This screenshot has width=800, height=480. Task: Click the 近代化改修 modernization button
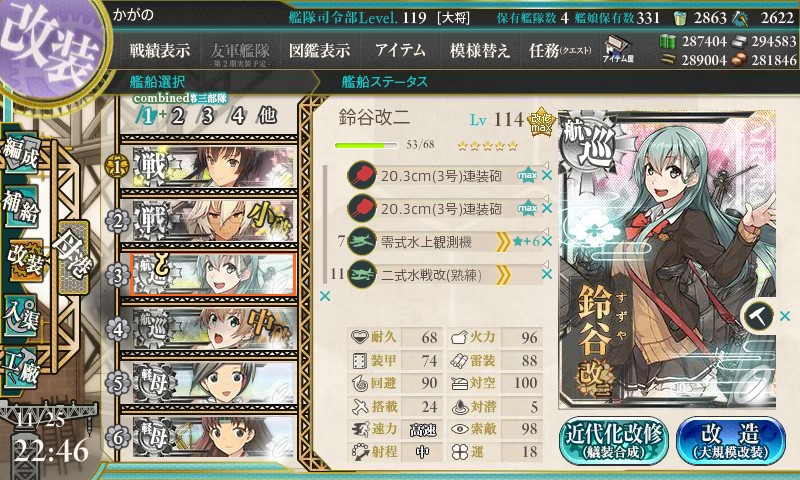[x=614, y=440]
